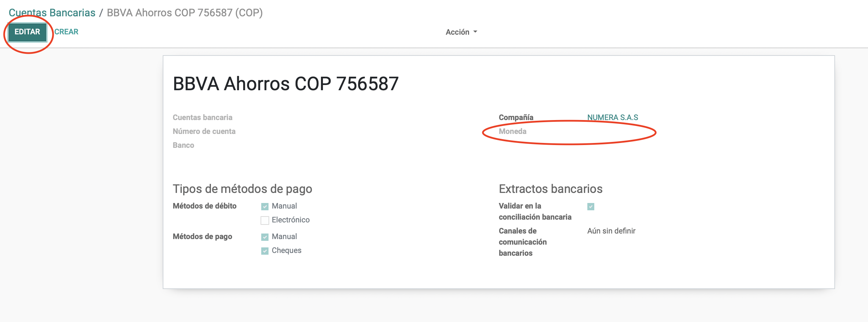Click breadcrumb text 'BBVA Ahorros COP 756587 (COP)'
The width and height of the screenshot is (868, 322).
click(x=185, y=13)
